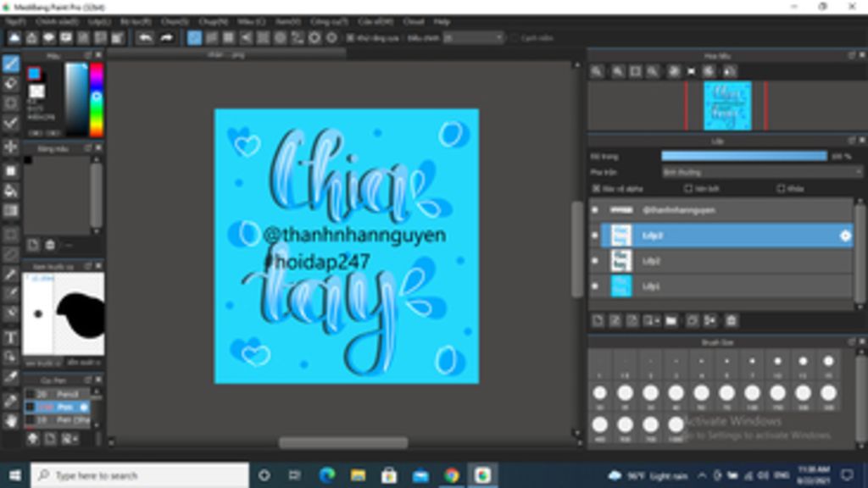Toggle the Bảo vệ alpha checkbox
Screen dimensions: 868x488
596,189
